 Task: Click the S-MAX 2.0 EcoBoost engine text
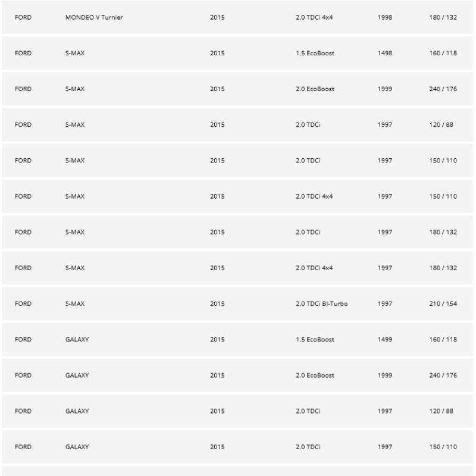point(315,89)
